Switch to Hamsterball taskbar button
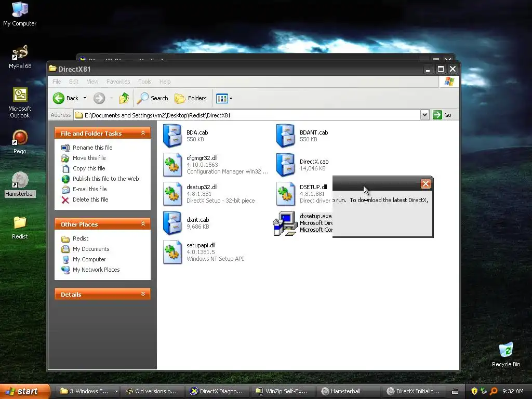The width and height of the screenshot is (532, 399). (x=348, y=392)
